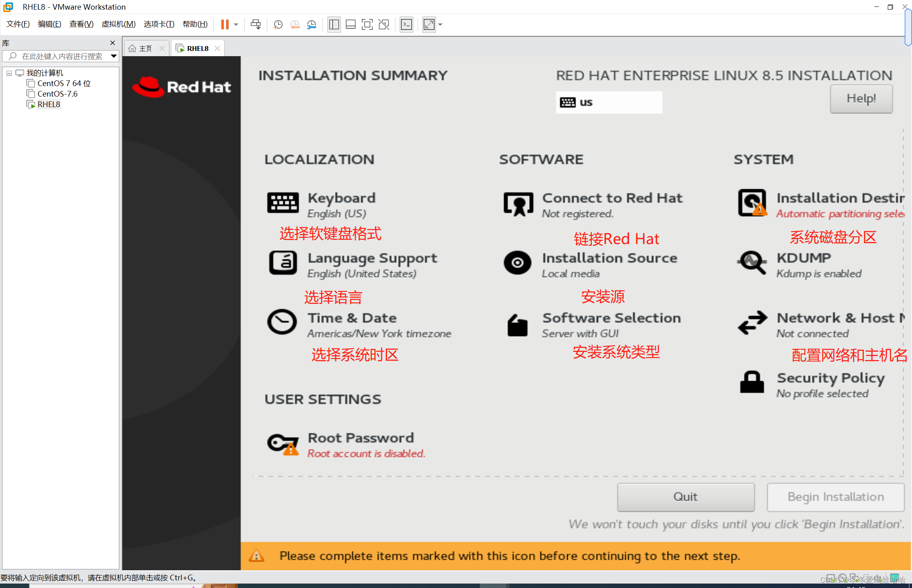The height and width of the screenshot is (588, 912).
Task: Open Network & Host Name arrows icon
Action: (752, 322)
